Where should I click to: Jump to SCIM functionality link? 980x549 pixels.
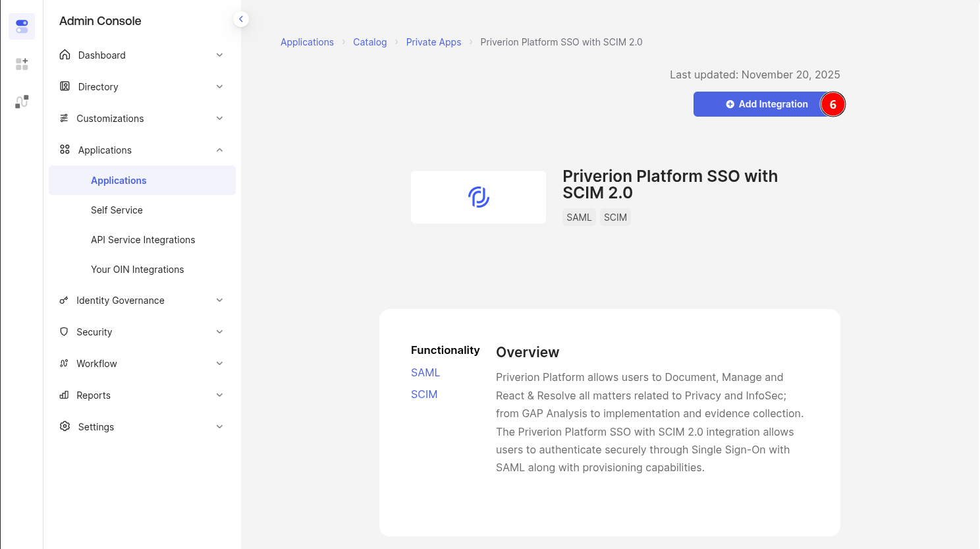pyautogui.click(x=424, y=394)
